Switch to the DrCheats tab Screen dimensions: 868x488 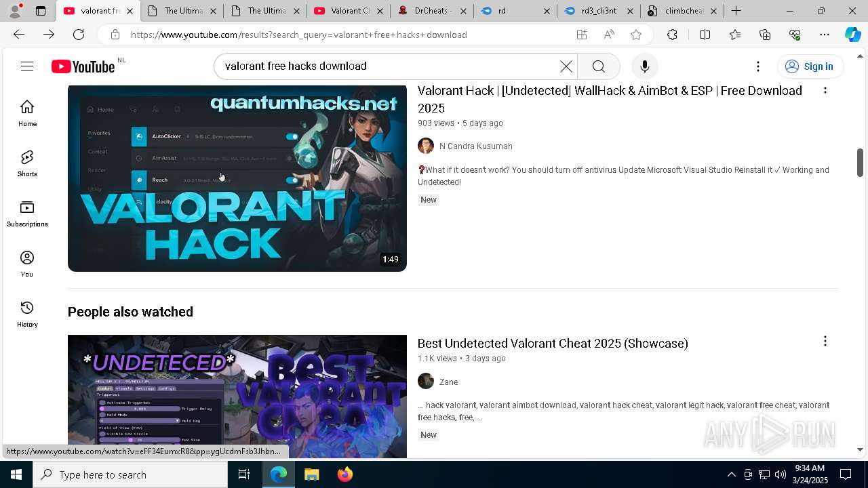tap(432, 11)
